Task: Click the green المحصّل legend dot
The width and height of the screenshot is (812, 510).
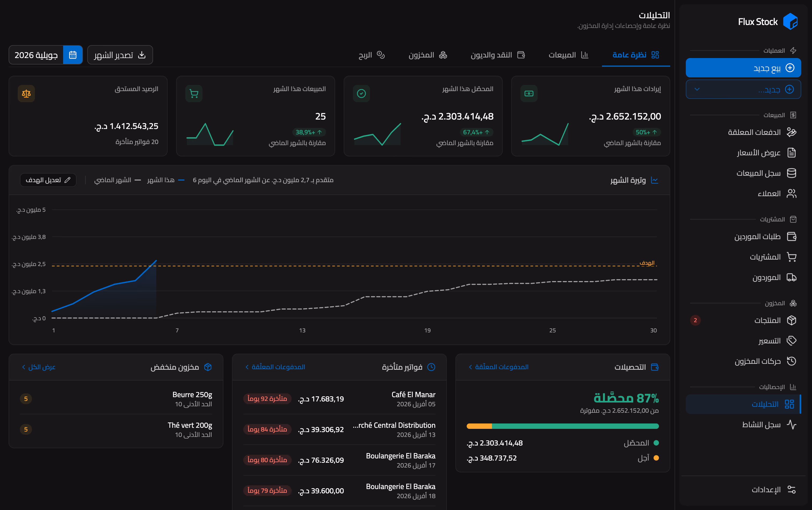Action: (656, 443)
